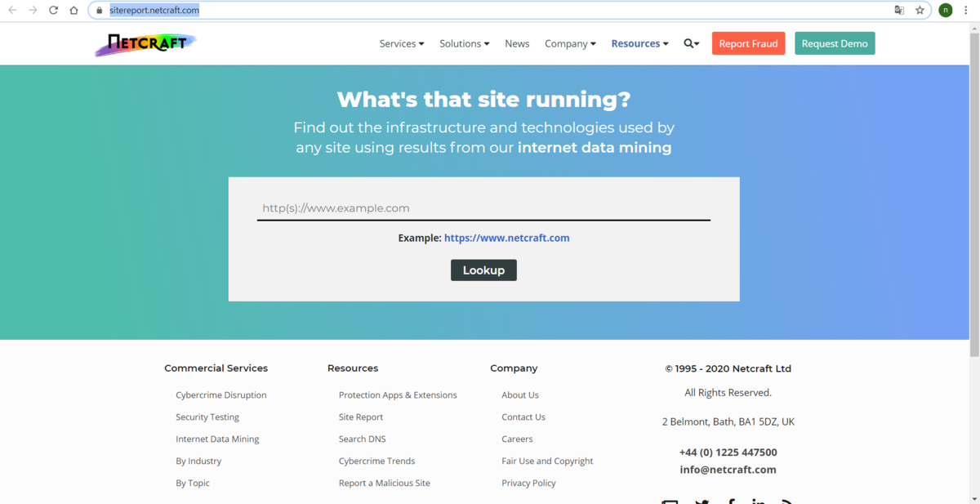Expand the Solutions menu
980x504 pixels.
[465, 43]
